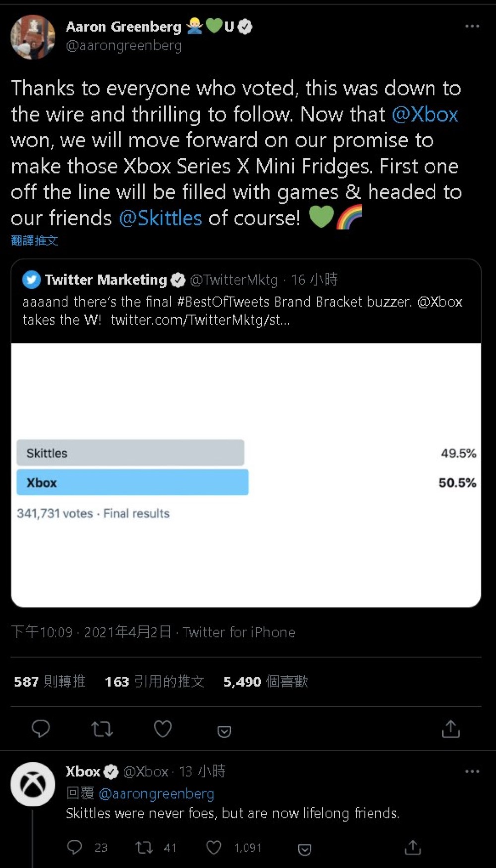Screen dimensions: 496x868
Task: Open the more options menu on the Xbox reply
Action: pos(472,771)
